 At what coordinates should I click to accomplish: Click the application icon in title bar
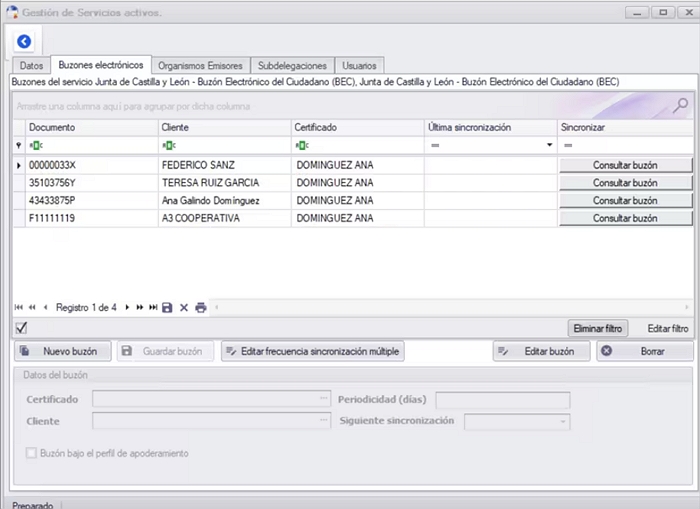tap(12, 12)
